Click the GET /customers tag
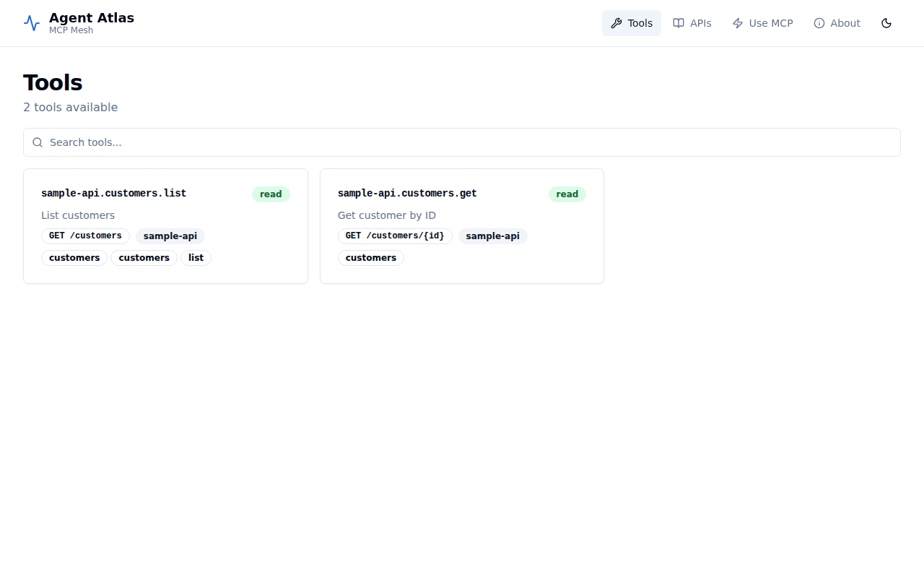 85,236
